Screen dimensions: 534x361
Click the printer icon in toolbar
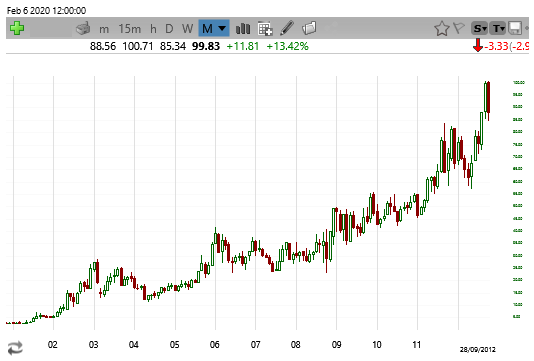[x=83, y=28]
